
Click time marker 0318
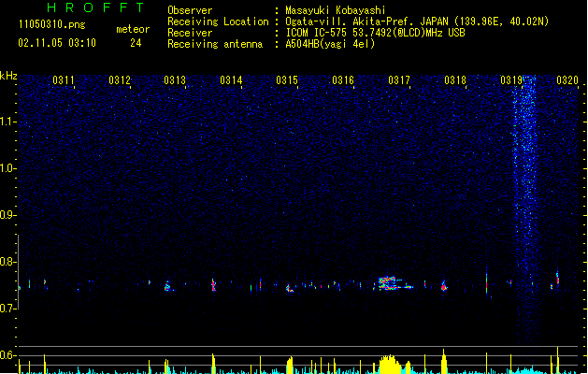[x=455, y=80]
